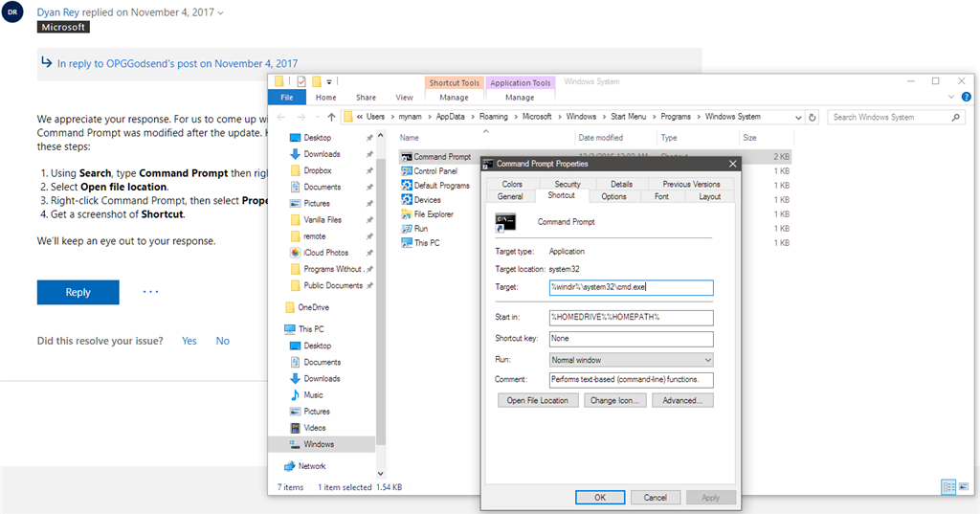980x514 pixels.
Task: Click into the Shortcut key field
Action: pos(632,338)
